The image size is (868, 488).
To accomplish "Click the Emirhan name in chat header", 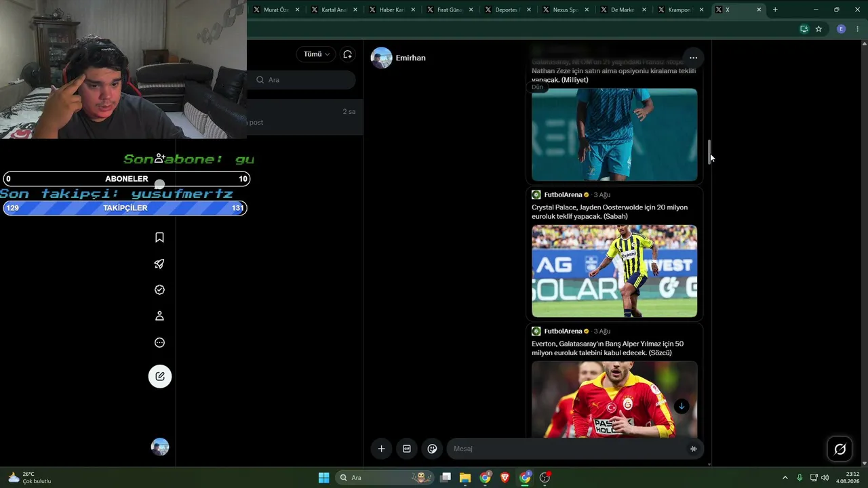I will point(411,58).
